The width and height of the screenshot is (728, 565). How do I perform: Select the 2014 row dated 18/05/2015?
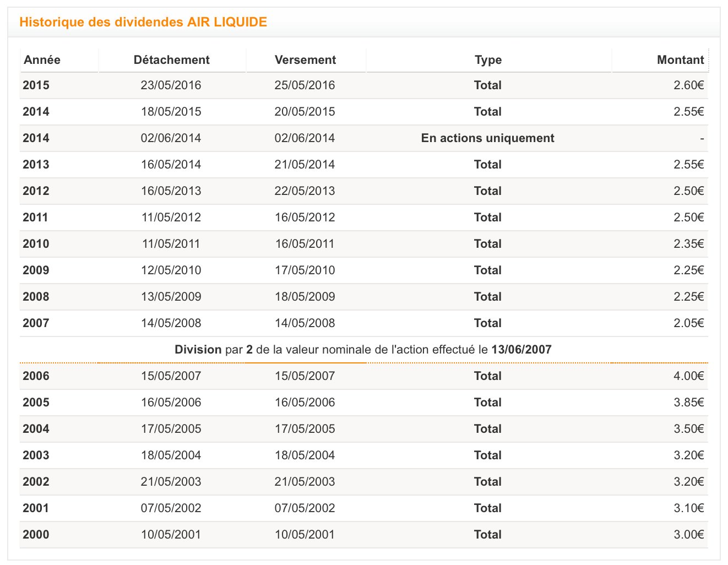click(363, 111)
